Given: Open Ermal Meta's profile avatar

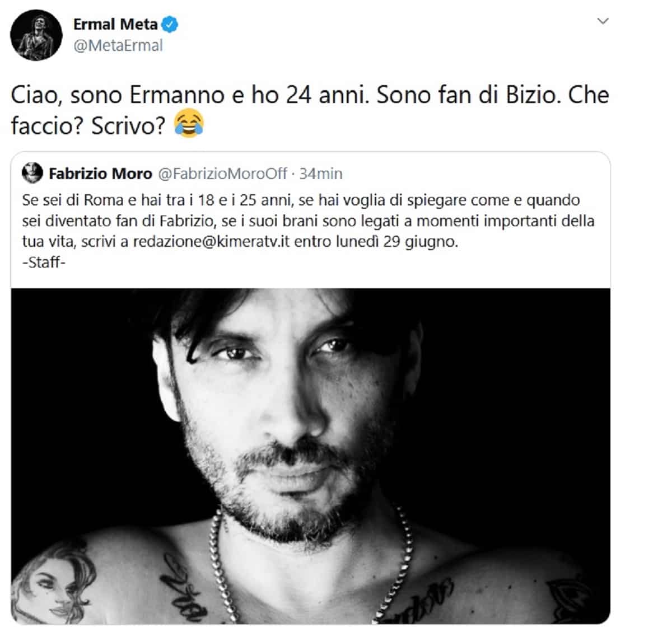Looking at the screenshot, I should 36,34.
